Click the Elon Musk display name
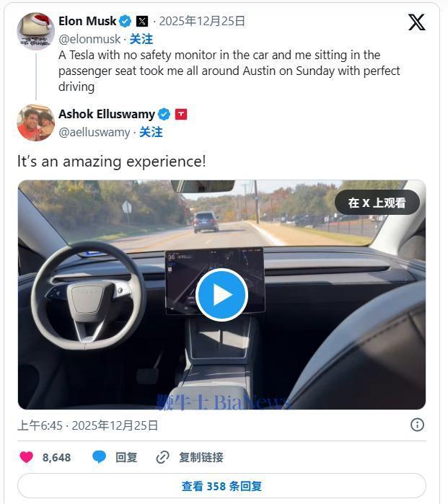448x504 pixels. click(x=87, y=21)
